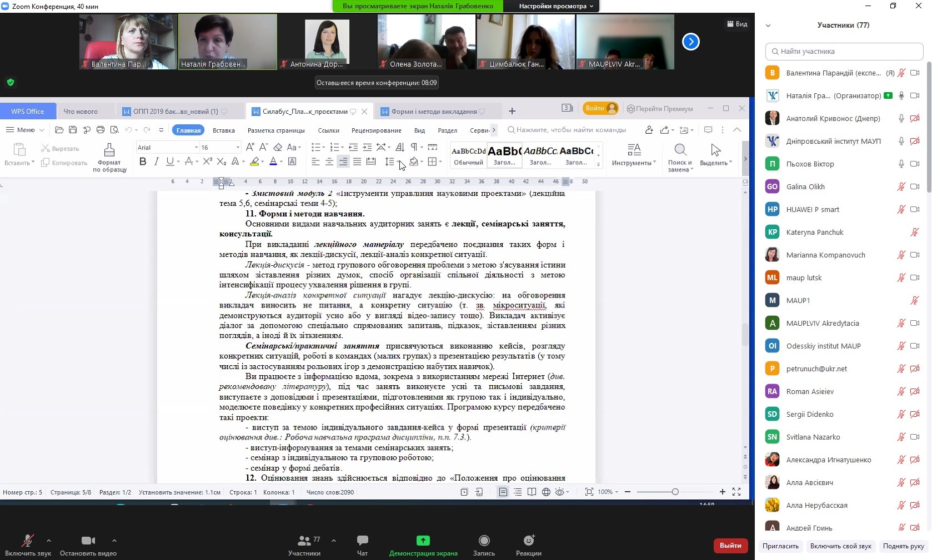Stop video with Остановить видео
The width and height of the screenshot is (932, 560).
88,541
